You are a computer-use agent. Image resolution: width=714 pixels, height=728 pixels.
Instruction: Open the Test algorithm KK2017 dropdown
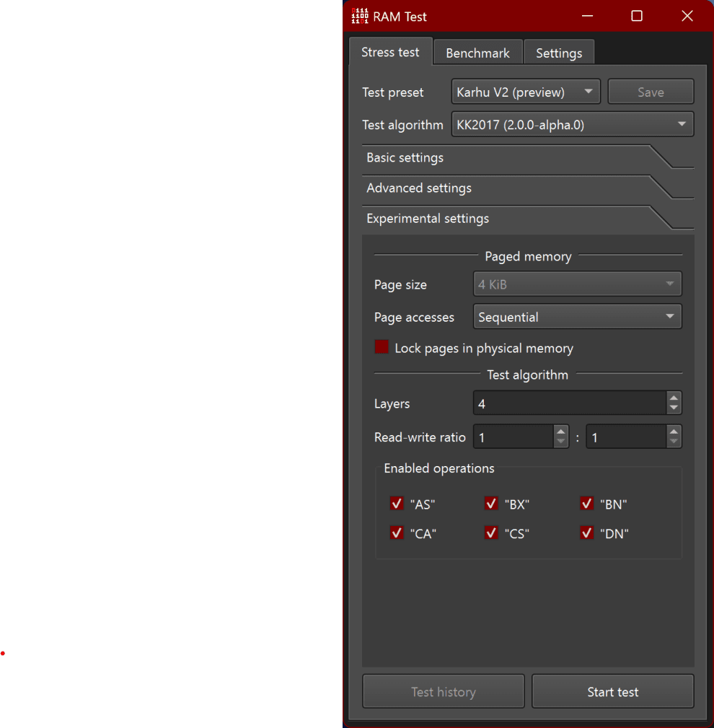[x=573, y=124]
